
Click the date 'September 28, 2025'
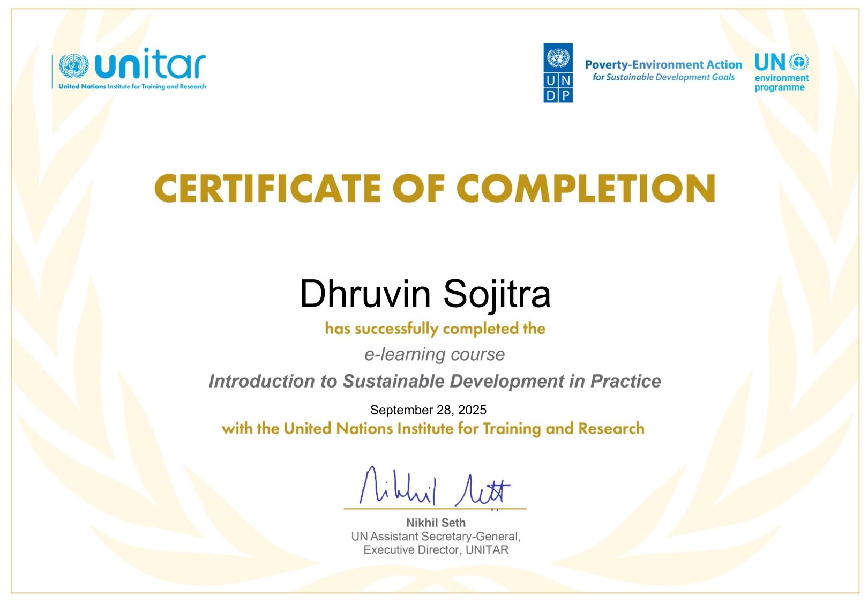tap(428, 410)
